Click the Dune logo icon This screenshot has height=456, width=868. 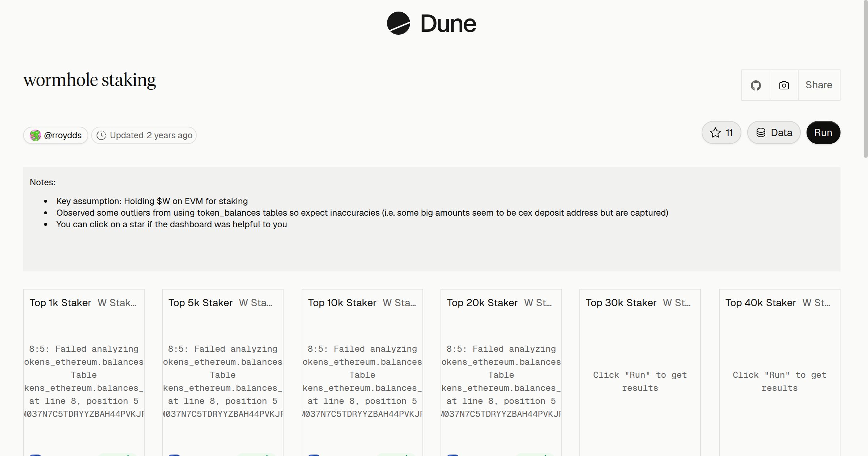(398, 23)
